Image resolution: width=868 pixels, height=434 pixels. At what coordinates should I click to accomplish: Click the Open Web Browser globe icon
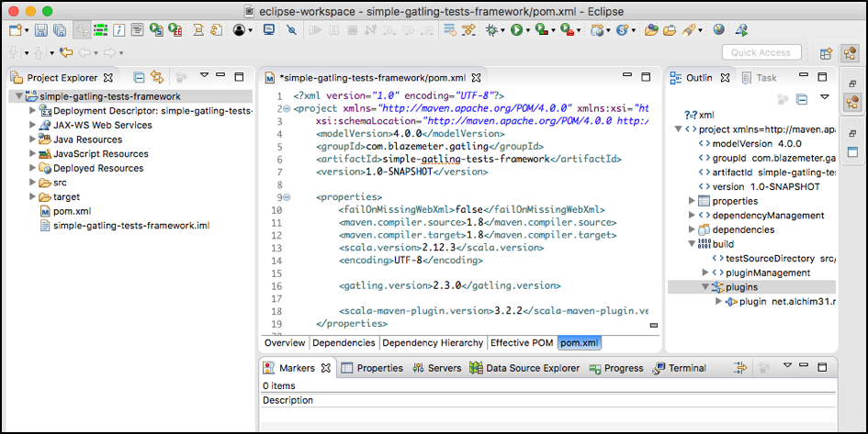coord(718,31)
